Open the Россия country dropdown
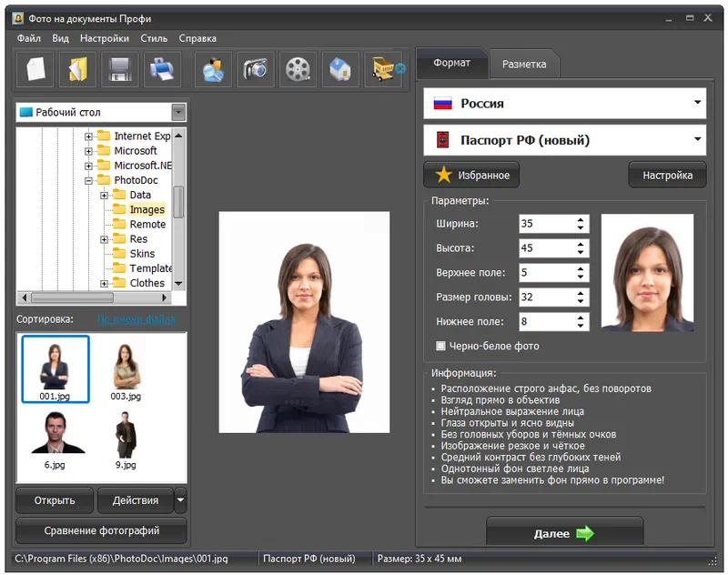The width and height of the screenshot is (728, 575). (x=697, y=102)
